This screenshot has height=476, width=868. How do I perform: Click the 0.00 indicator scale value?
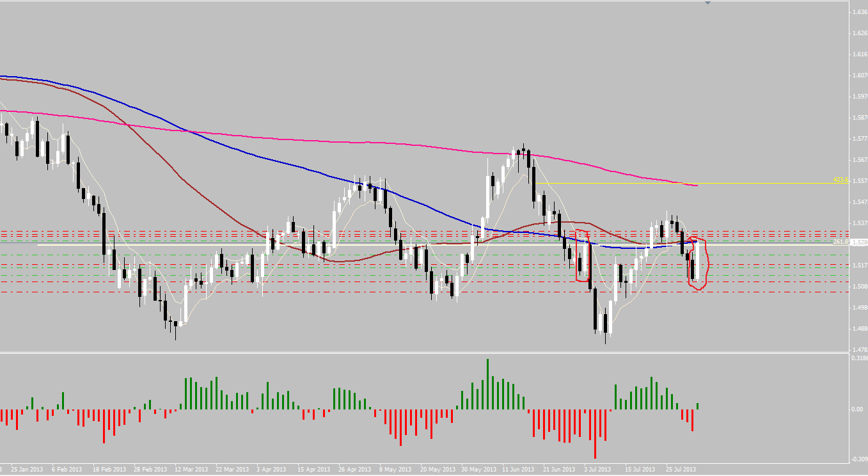[858, 409]
